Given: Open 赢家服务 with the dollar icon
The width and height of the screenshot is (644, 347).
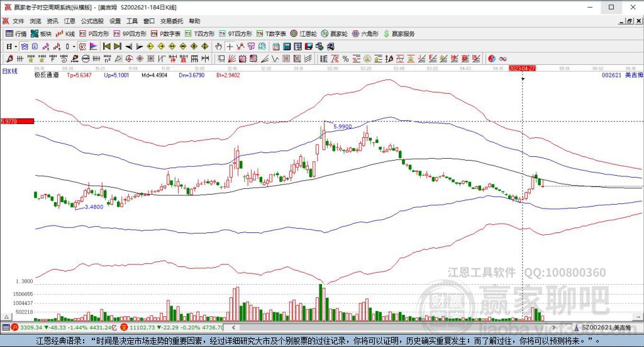Looking at the screenshot, I should [x=399, y=34].
